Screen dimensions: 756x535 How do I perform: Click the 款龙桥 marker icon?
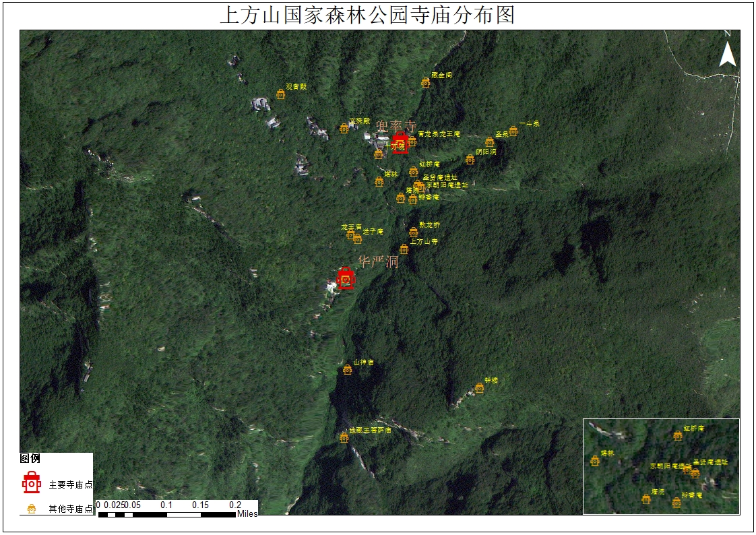(x=414, y=232)
